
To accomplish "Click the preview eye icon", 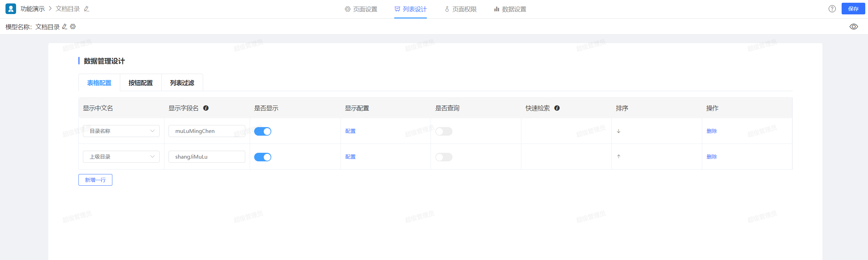I will 854,27.
